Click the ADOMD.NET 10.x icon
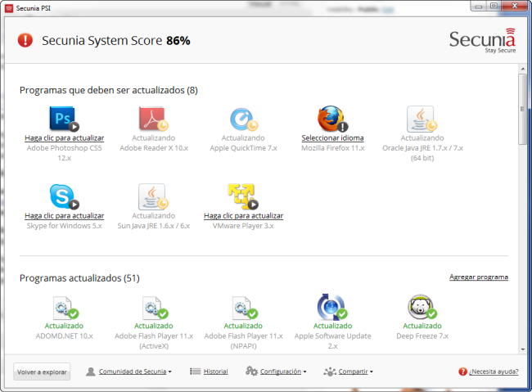 point(63,308)
